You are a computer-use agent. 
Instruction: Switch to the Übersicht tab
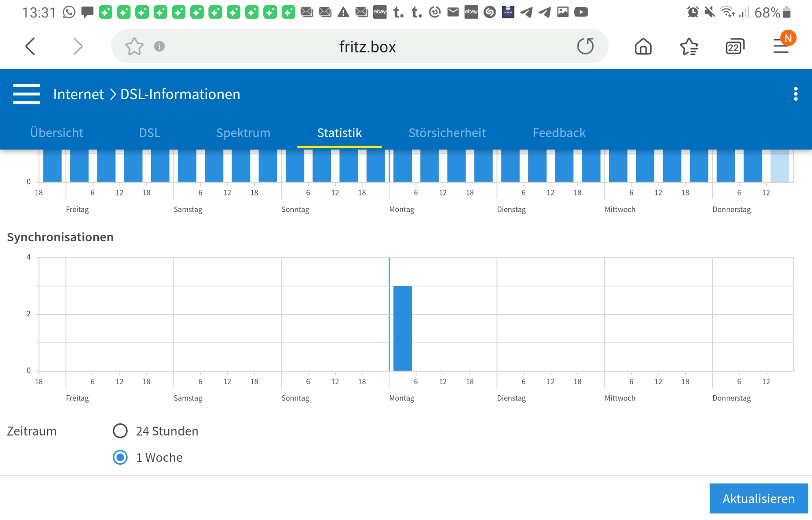56,133
